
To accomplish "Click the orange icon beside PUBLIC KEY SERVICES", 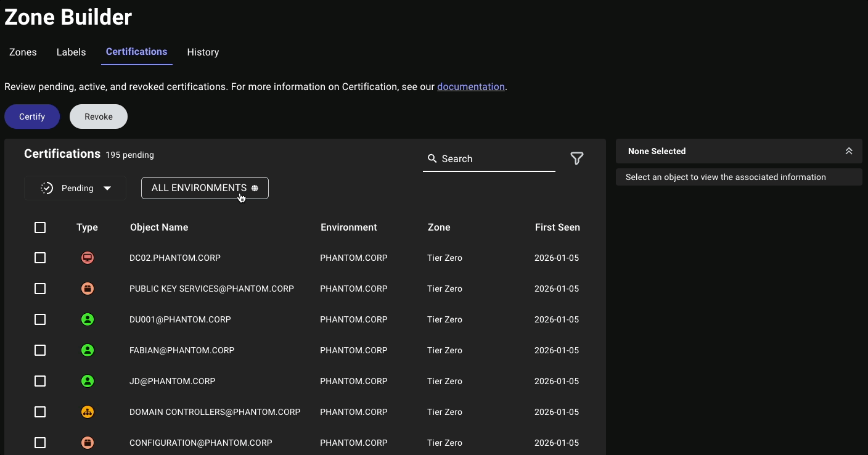I will coord(87,289).
